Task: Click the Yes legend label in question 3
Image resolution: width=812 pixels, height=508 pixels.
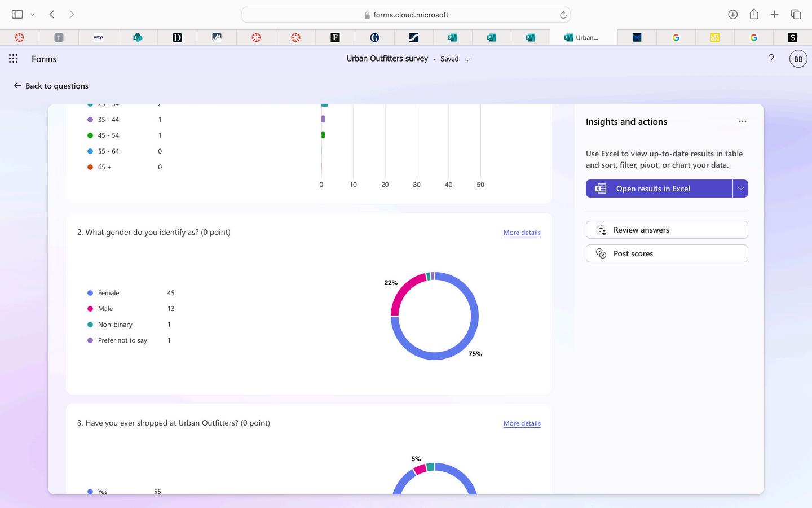Action: pos(103,492)
